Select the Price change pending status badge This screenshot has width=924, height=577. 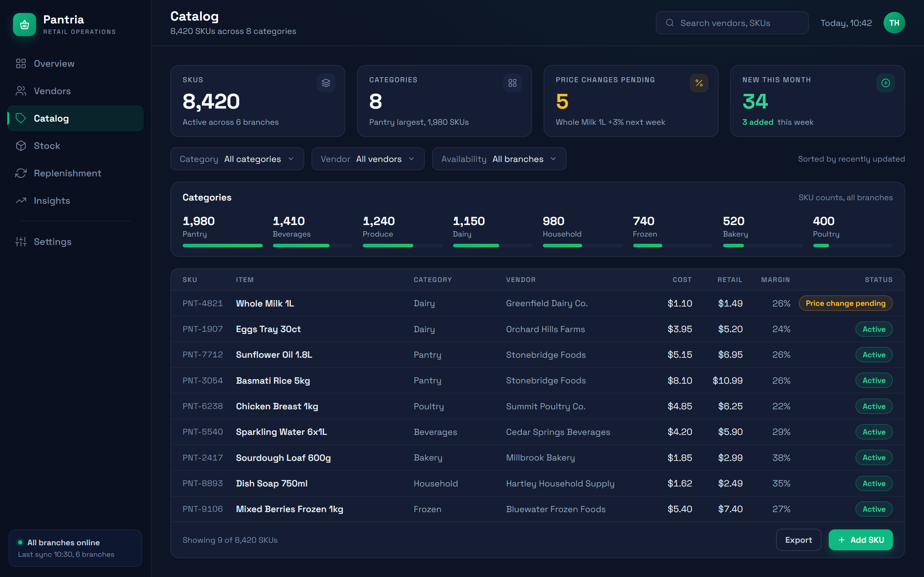pos(845,303)
